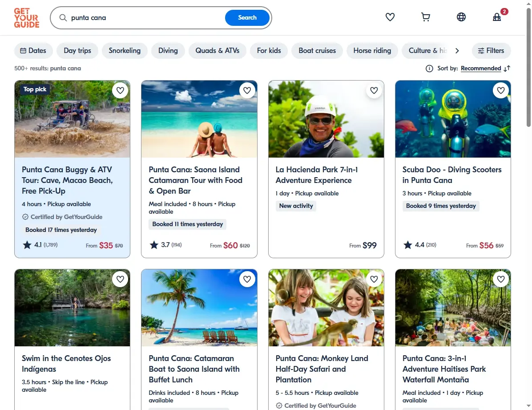Select the Diving filter chip
The image size is (532, 410).
point(168,51)
